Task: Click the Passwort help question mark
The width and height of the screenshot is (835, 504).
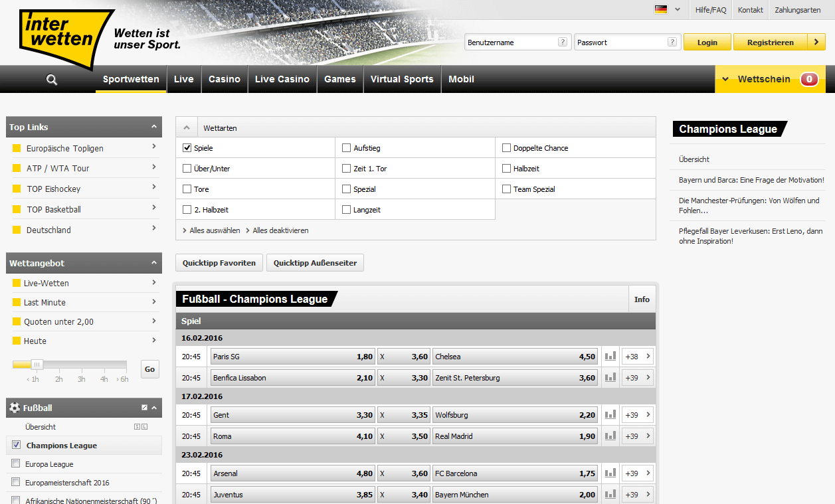Action: 672,42
